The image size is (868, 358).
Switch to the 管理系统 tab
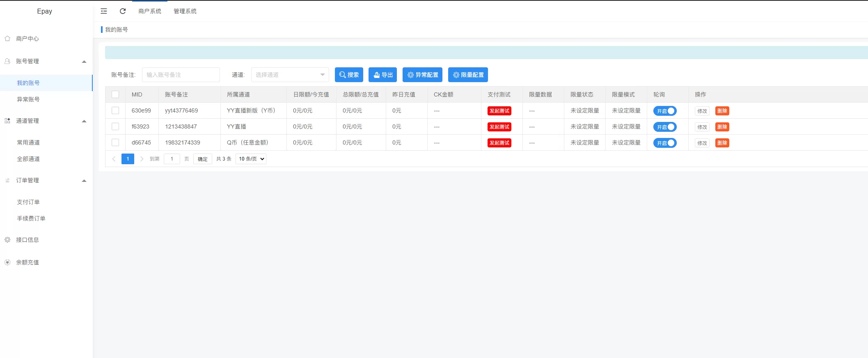point(185,11)
